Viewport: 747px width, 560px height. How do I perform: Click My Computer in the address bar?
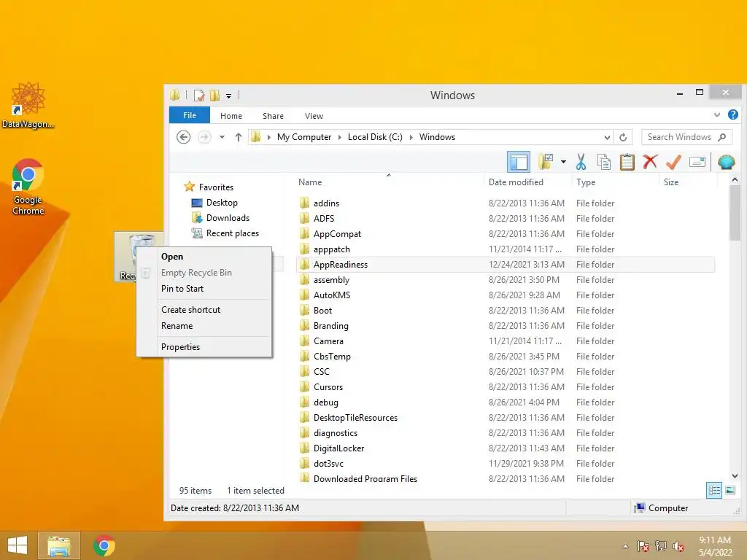304,137
